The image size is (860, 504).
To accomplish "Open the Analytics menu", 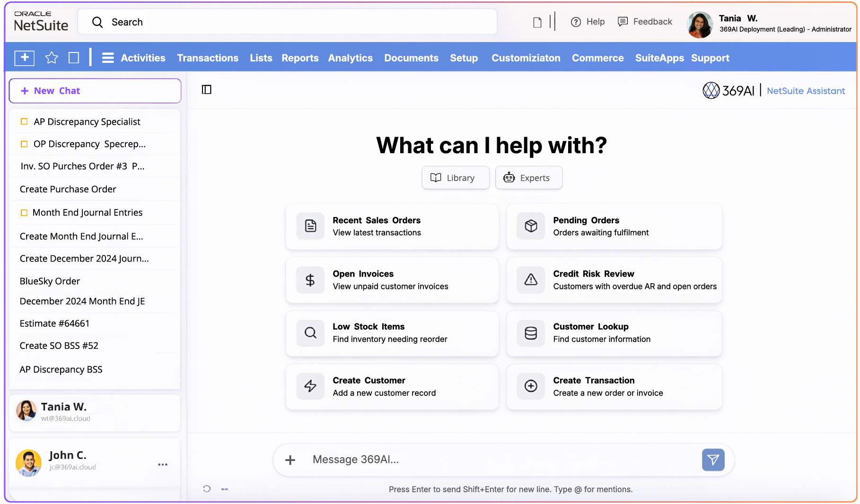I will 351,58.
